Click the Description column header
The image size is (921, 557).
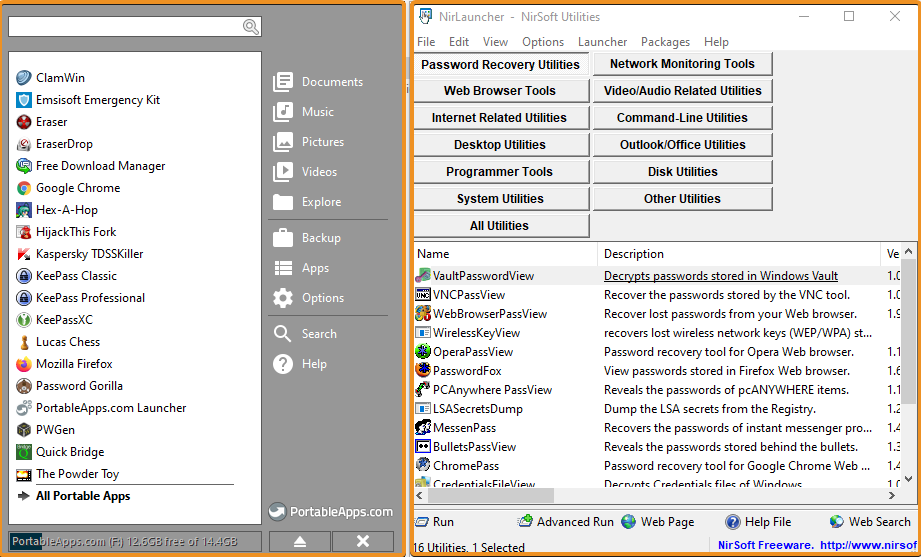739,254
